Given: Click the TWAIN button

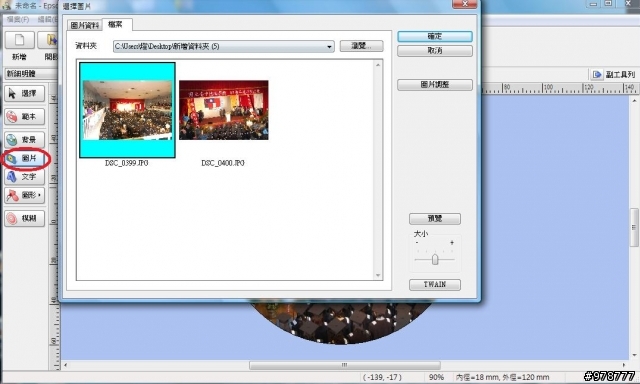Looking at the screenshot, I should pos(435,284).
